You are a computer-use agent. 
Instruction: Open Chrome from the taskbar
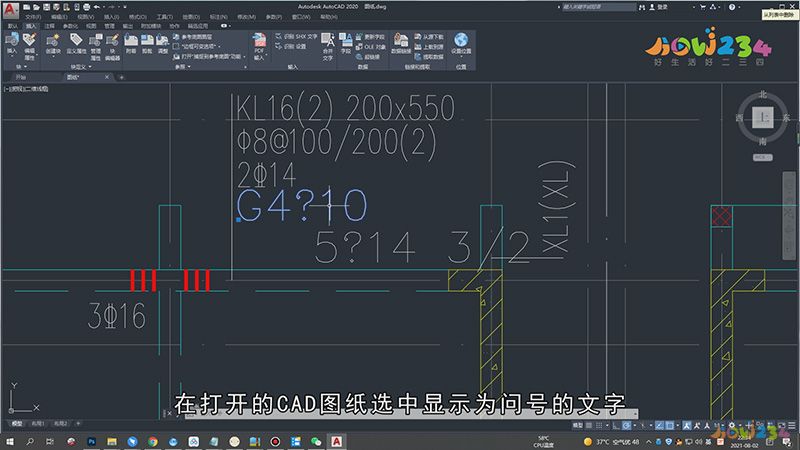(x=153, y=441)
